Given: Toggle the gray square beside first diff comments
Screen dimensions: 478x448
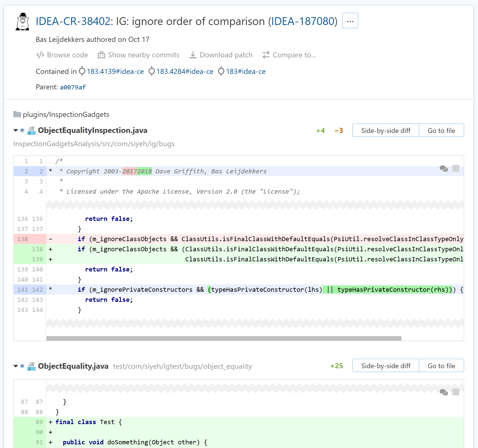Looking at the screenshot, I should click(x=456, y=168).
